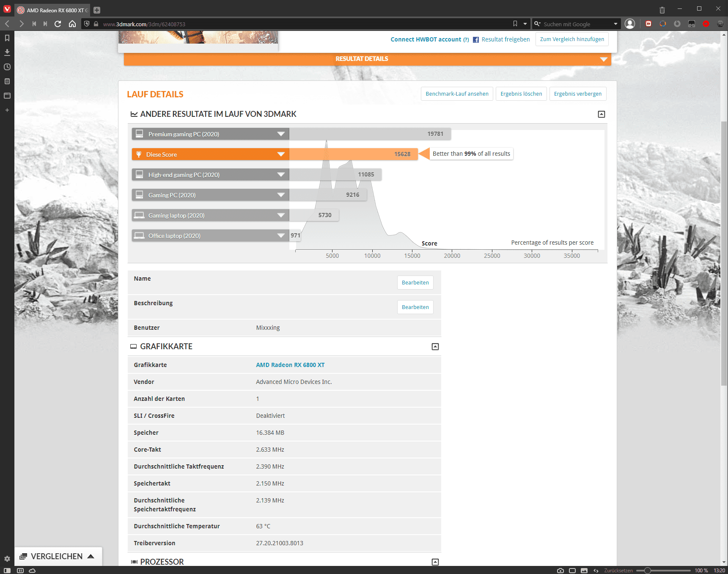Click the red double-arrow extension icon
This screenshot has height=574, width=728.
pos(648,24)
